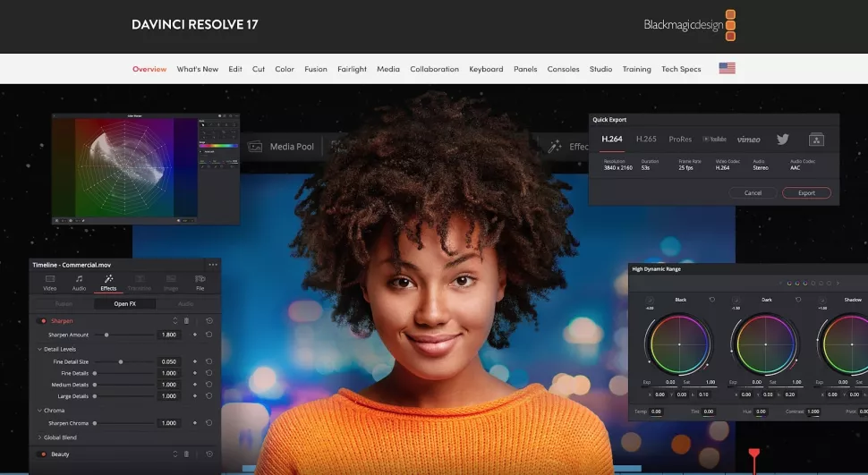Screen dimensions: 868x475
Task: Open the Training link
Action: point(636,69)
